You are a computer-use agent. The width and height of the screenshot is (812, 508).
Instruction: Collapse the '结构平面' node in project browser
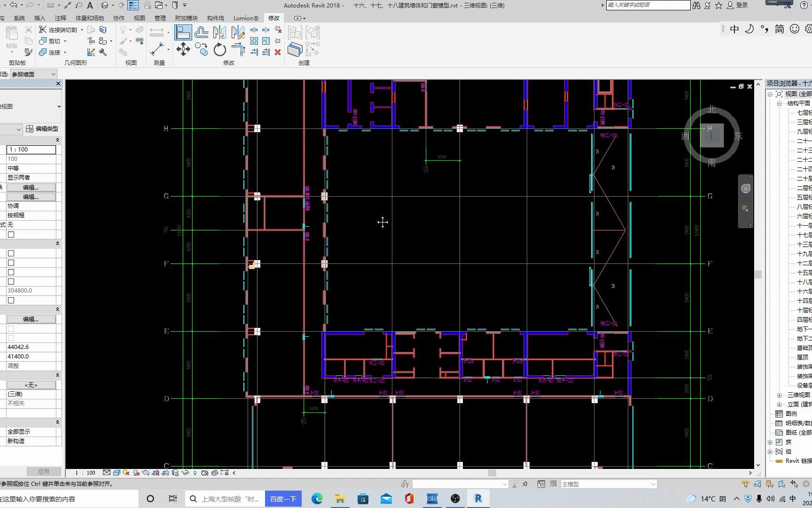click(779, 103)
